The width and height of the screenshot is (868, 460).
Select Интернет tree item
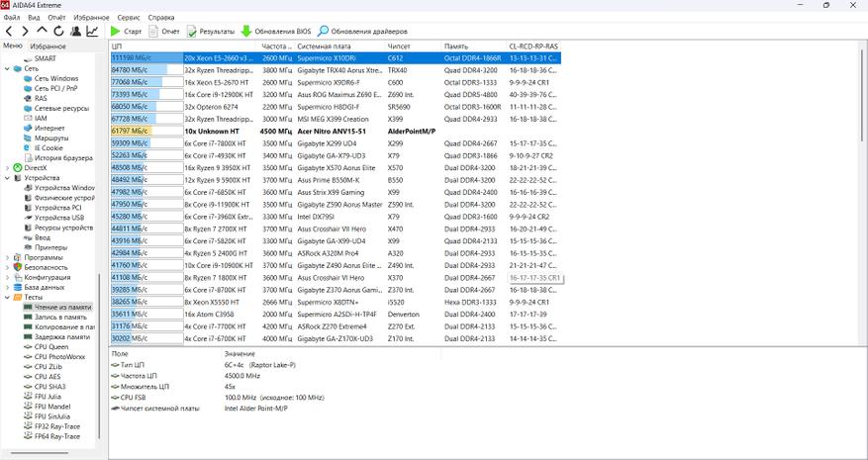(49, 129)
